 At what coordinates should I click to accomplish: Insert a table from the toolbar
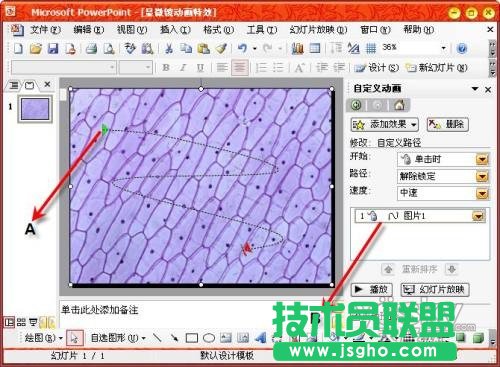(x=314, y=49)
